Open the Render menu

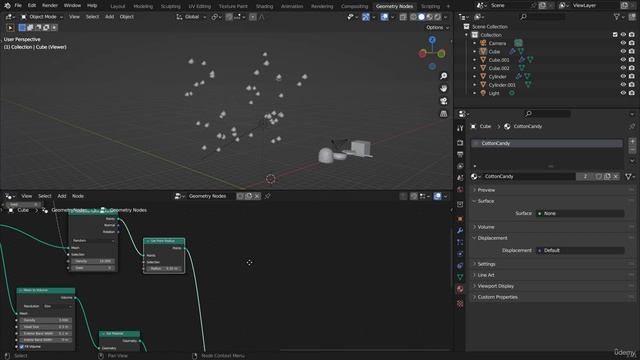tap(50, 6)
